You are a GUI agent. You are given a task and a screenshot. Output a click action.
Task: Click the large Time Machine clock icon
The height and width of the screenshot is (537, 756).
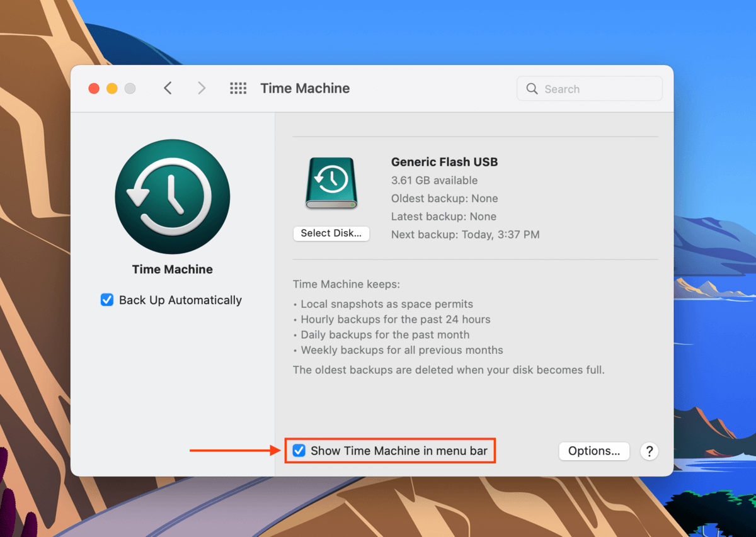[172, 196]
